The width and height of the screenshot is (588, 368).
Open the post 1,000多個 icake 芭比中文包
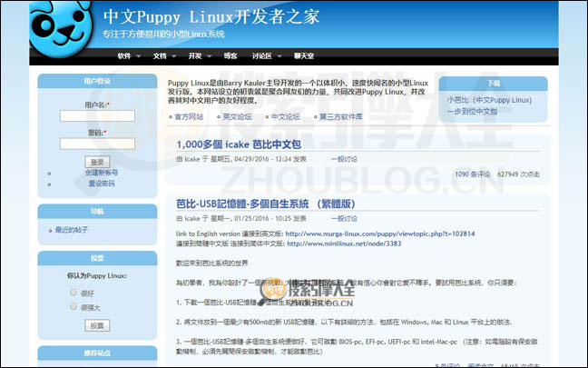(239, 144)
